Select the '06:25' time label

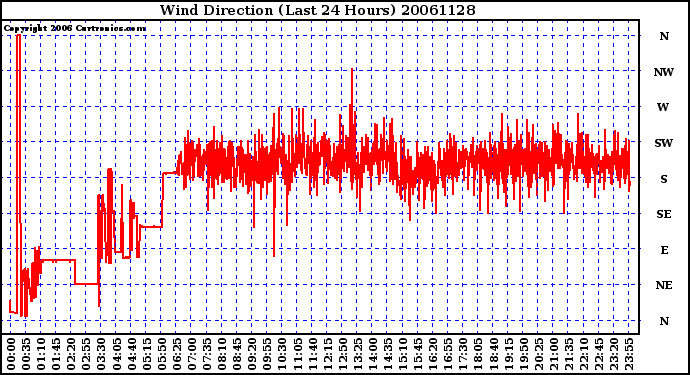pos(176,355)
